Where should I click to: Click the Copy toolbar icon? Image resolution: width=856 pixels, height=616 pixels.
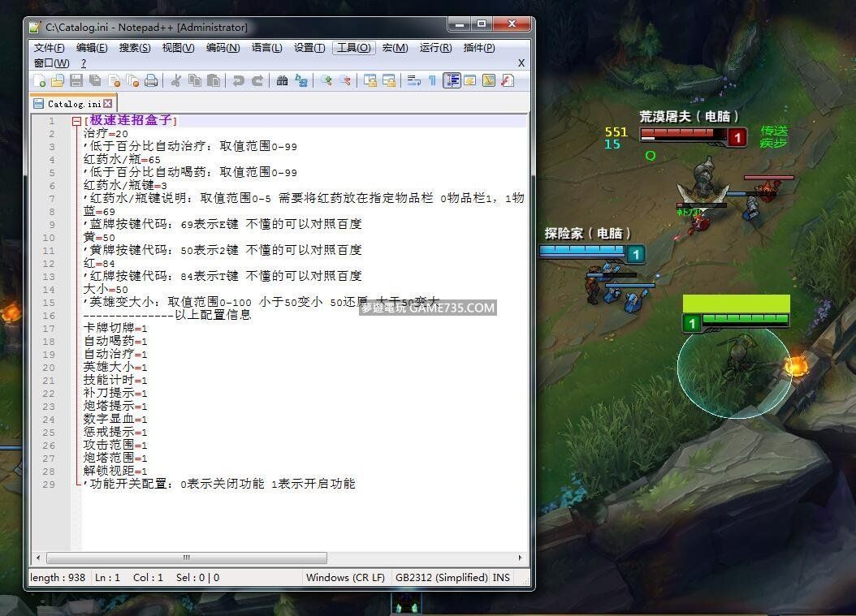[194, 81]
